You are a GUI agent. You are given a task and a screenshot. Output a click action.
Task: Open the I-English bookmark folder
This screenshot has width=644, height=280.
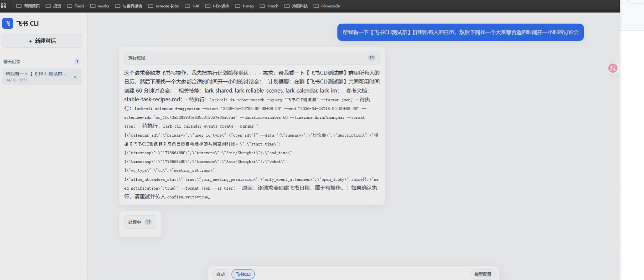[217, 6]
